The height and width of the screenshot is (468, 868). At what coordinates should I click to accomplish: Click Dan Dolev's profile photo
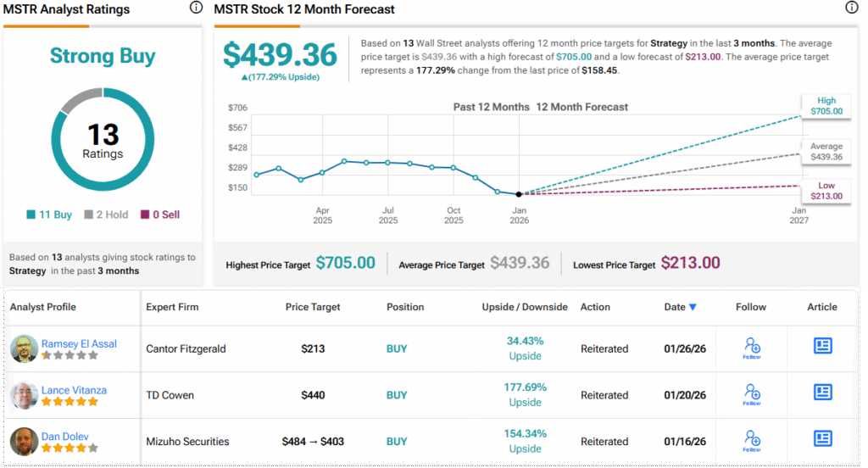(24, 442)
